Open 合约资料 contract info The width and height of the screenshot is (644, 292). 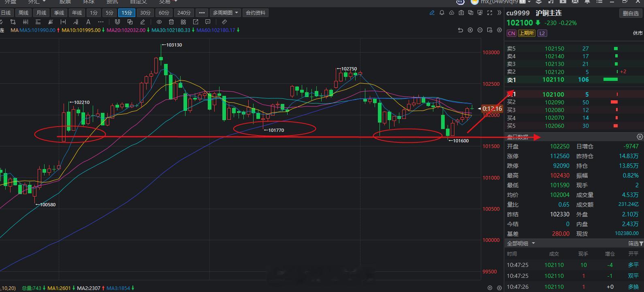[256, 13]
